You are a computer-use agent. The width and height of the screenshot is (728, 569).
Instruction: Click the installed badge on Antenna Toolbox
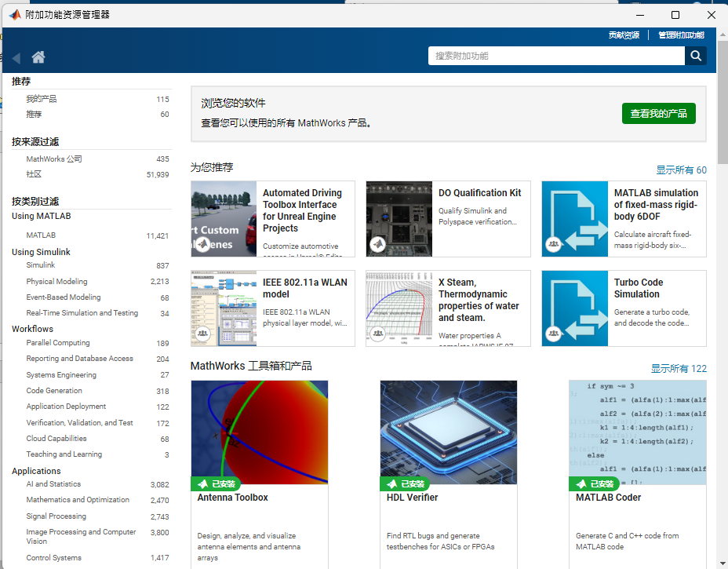tap(216, 484)
